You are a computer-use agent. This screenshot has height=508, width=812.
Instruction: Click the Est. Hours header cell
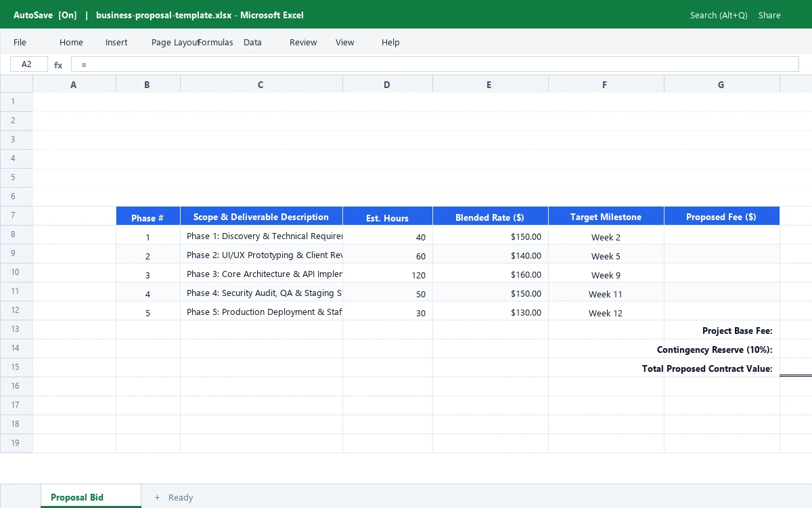pos(388,216)
